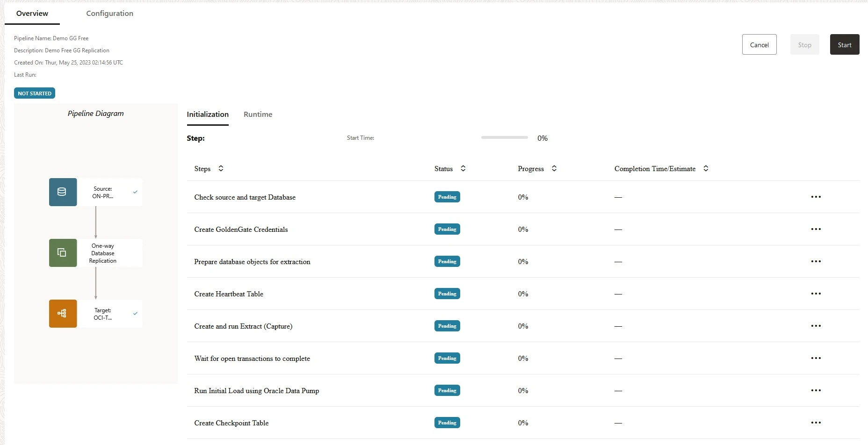This screenshot has width=868, height=445.
Task: Select the Overview tab
Action: [32, 14]
